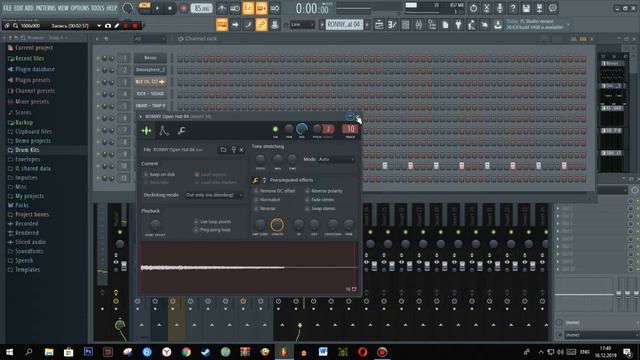Image resolution: width=640 pixels, height=360 pixels.
Task: Click the precomputed effects wrench icon
Action: (255, 180)
